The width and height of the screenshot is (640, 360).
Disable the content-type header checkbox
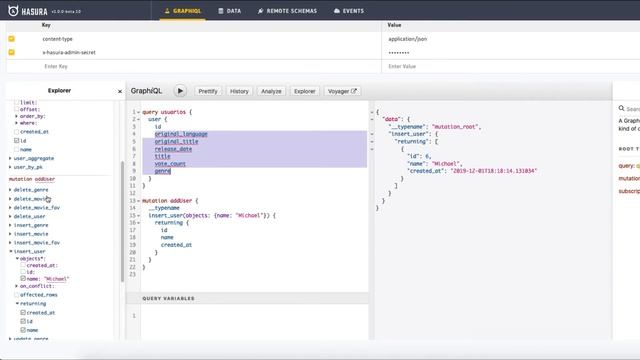[x=11, y=39]
